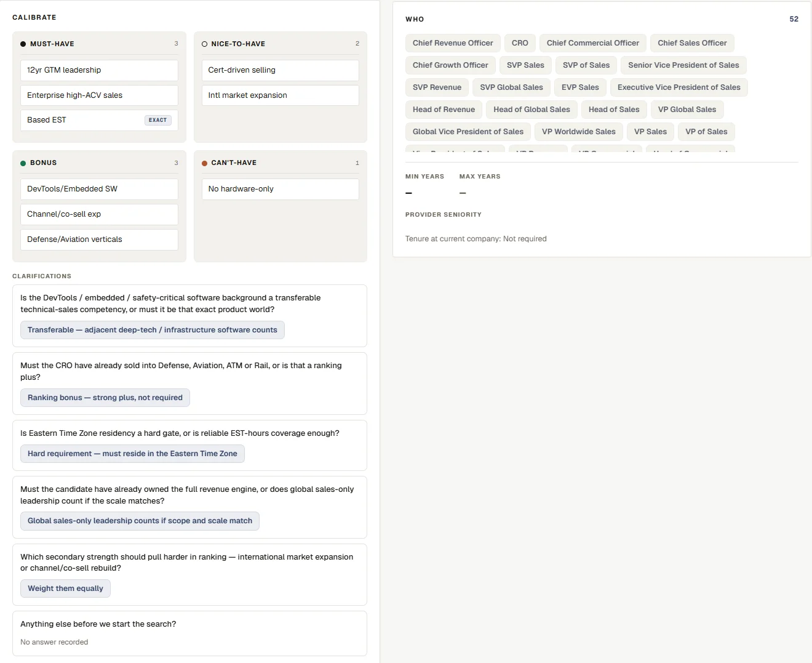Toggle the EXACT badge on Based EST

[x=158, y=120]
